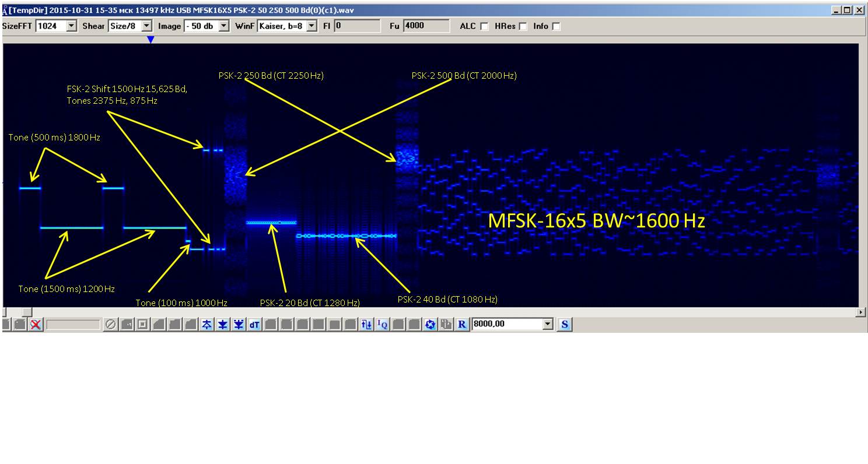Click the blue S button
868x464 pixels.
[x=564, y=325]
